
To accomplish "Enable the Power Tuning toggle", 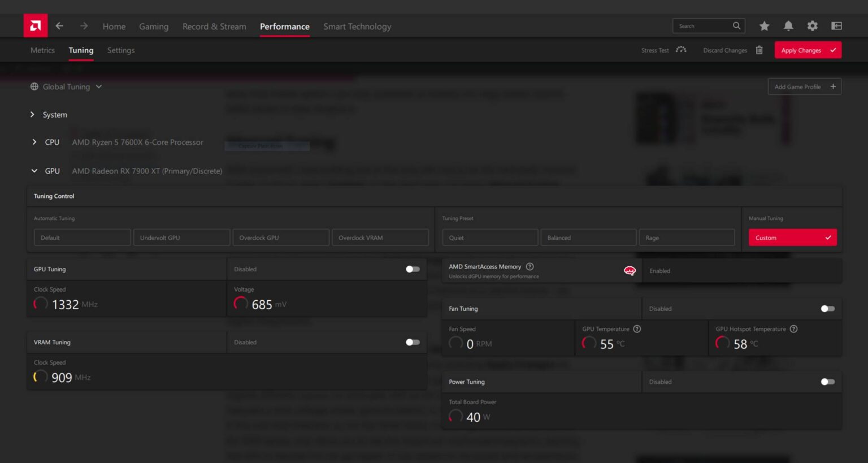I will coord(828,382).
